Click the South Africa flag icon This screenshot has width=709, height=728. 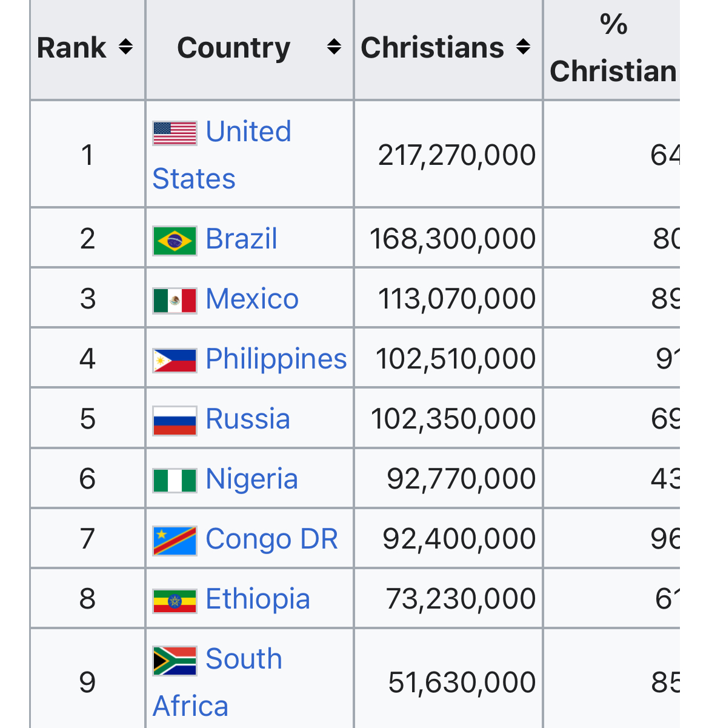pos(175,660)
